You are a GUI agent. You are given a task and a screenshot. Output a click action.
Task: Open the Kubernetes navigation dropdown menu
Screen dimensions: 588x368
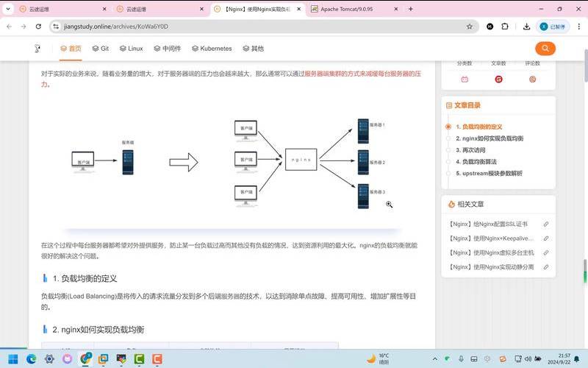point(211,49)
